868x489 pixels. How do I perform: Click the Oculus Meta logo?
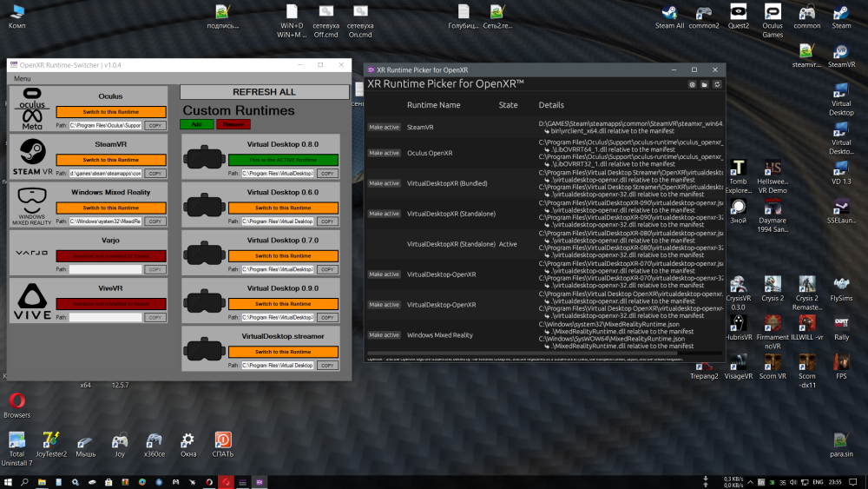32,109
